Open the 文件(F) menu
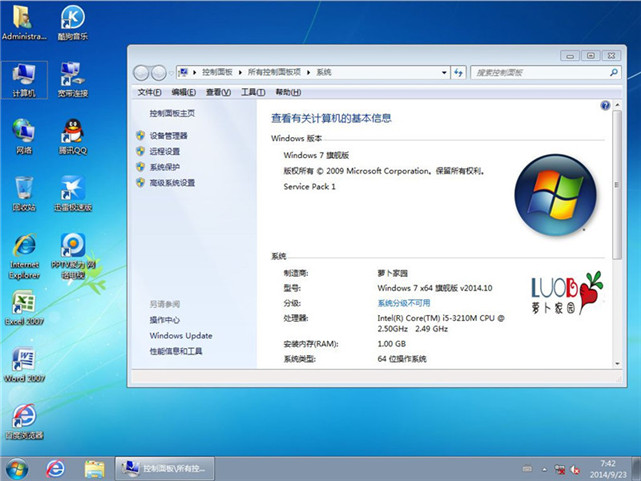The image size is (641, 481). tap(149, 92)
